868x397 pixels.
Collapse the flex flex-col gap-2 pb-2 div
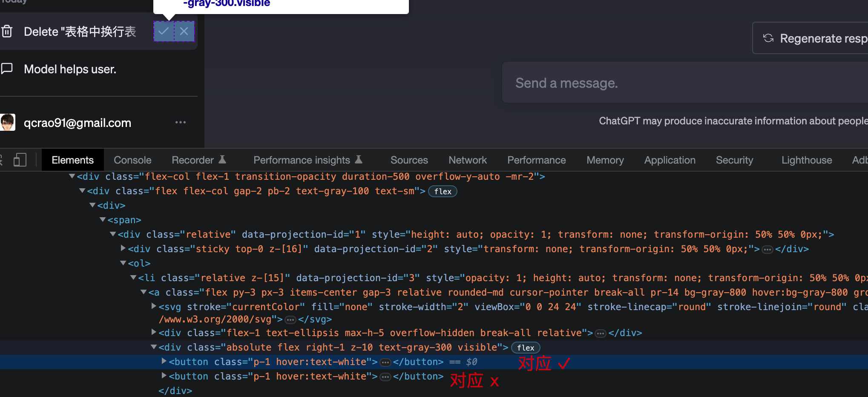82,191
